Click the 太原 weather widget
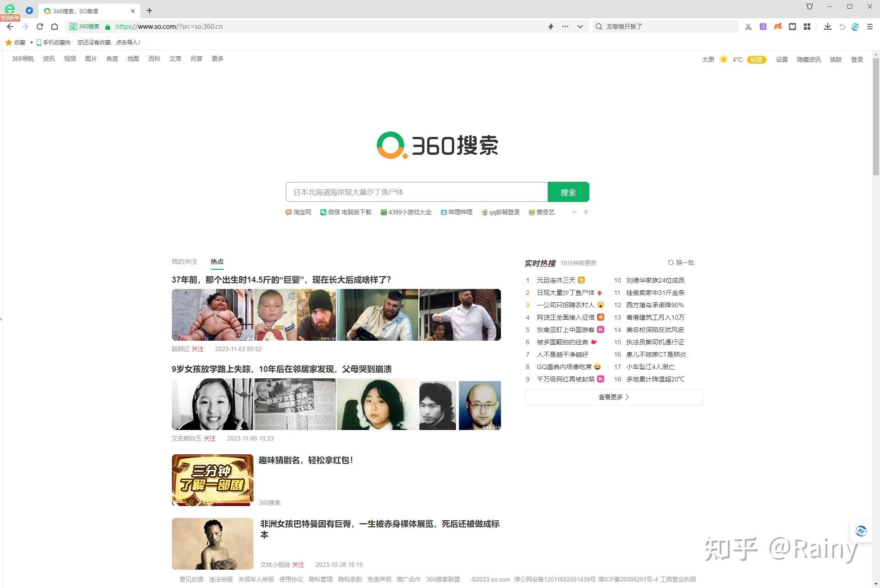The height and width of the screenshot is (588, 880). 733,60
